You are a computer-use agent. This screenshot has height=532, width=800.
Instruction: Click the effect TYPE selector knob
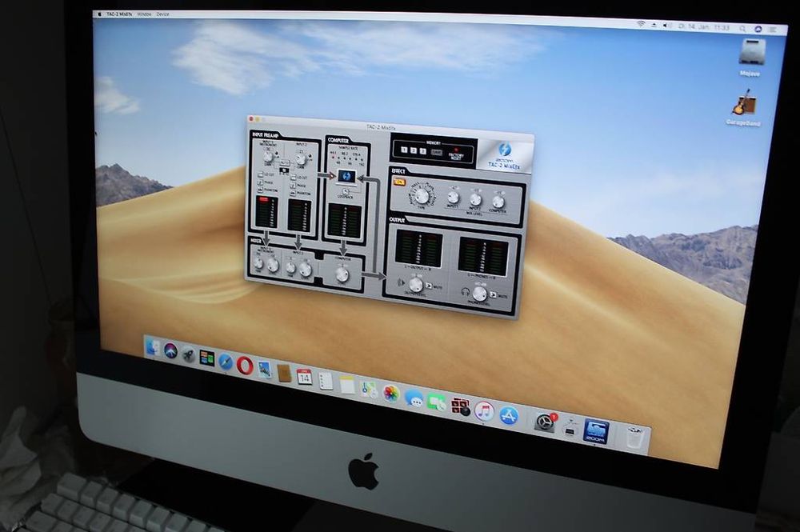click(422, 196)
